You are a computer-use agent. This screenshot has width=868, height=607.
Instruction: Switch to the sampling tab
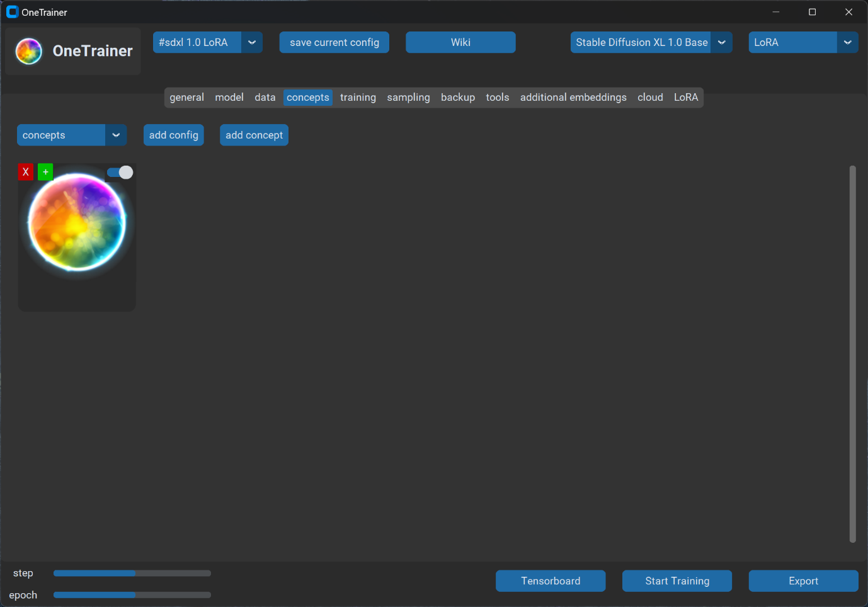click(x=408, y=98)
